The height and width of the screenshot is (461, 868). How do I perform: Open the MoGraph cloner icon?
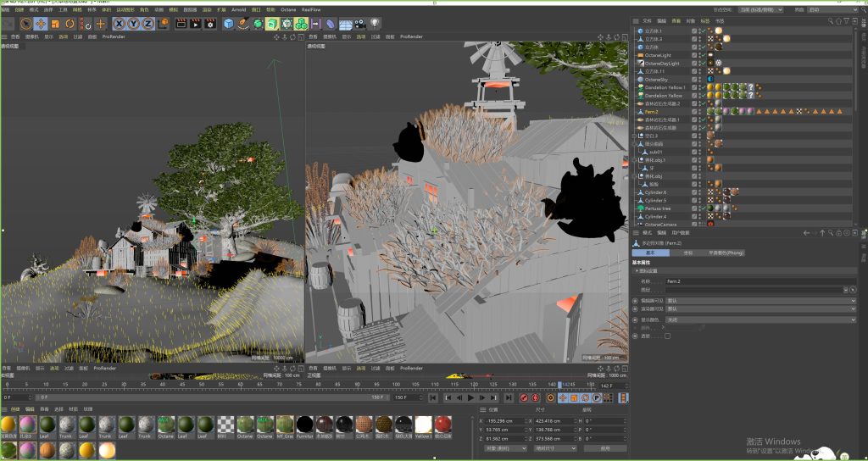point(301,24)
